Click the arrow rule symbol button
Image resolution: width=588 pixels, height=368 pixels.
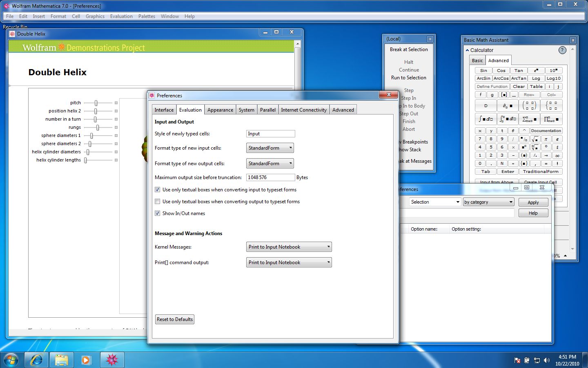click(x=546, y=155)
